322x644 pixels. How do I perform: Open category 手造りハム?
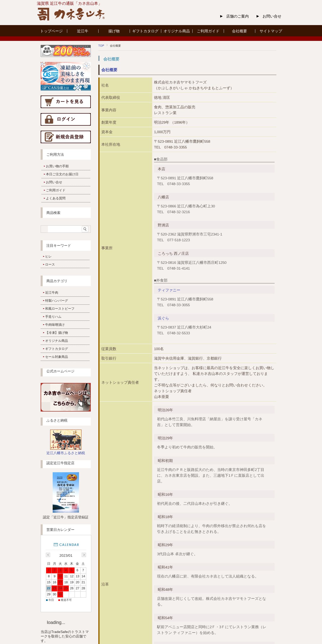click(53, 317)
